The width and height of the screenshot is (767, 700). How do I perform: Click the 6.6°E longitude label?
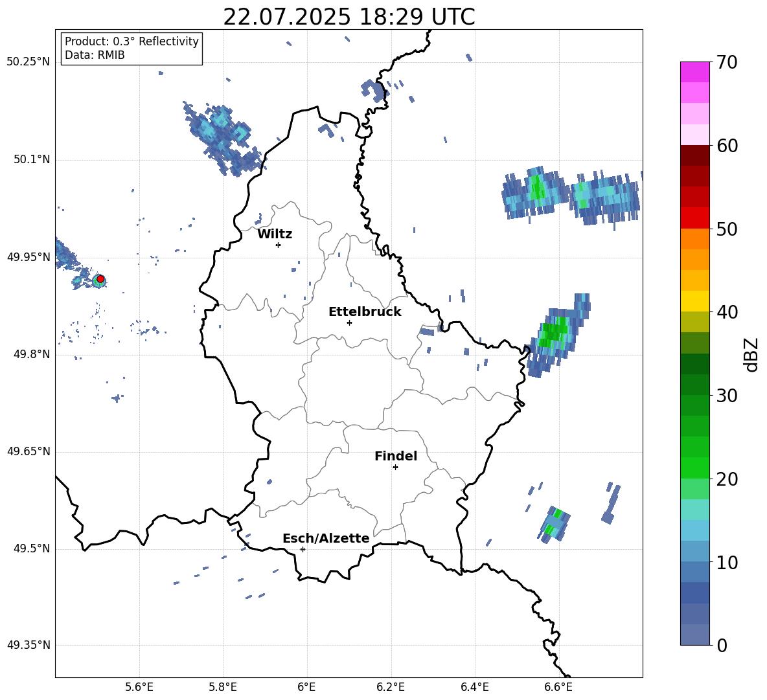(558, 687)
